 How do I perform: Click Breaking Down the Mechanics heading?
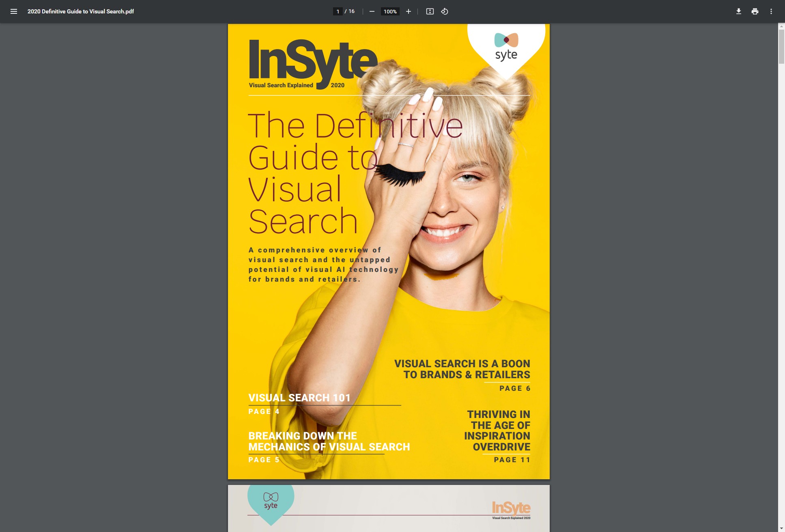coord(329,442)
